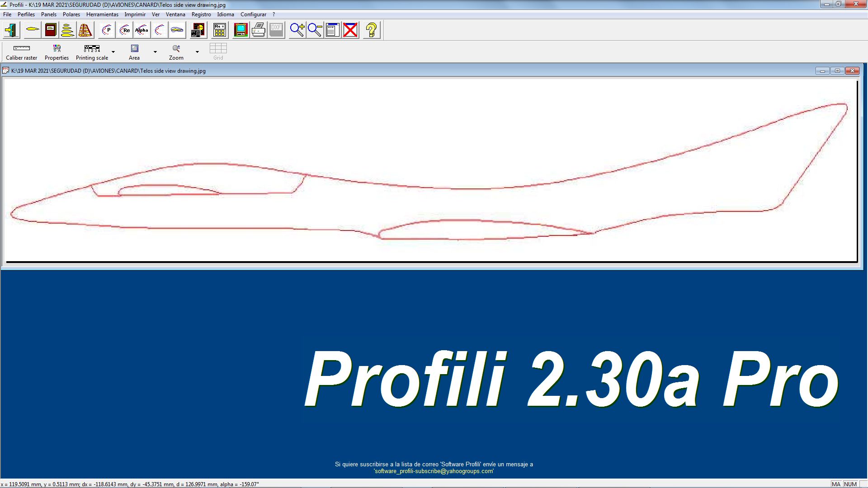Open help with the question mark icon

371,30
